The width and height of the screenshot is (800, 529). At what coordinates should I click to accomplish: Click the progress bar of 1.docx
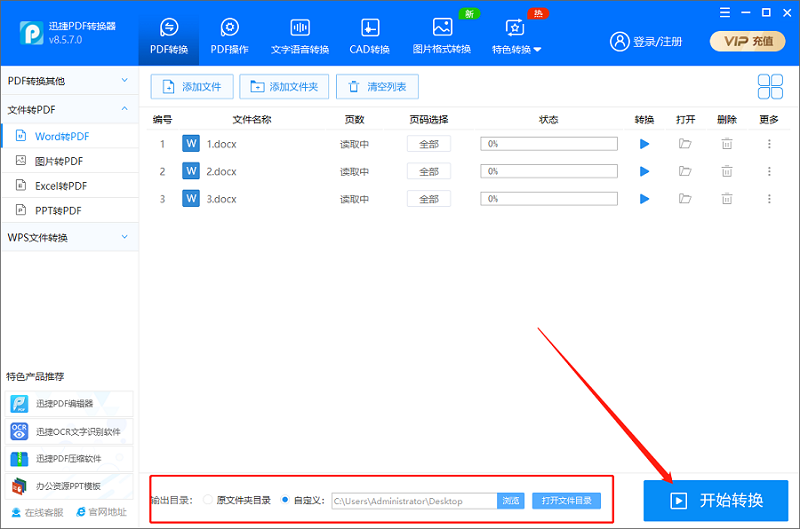(549, 144)
